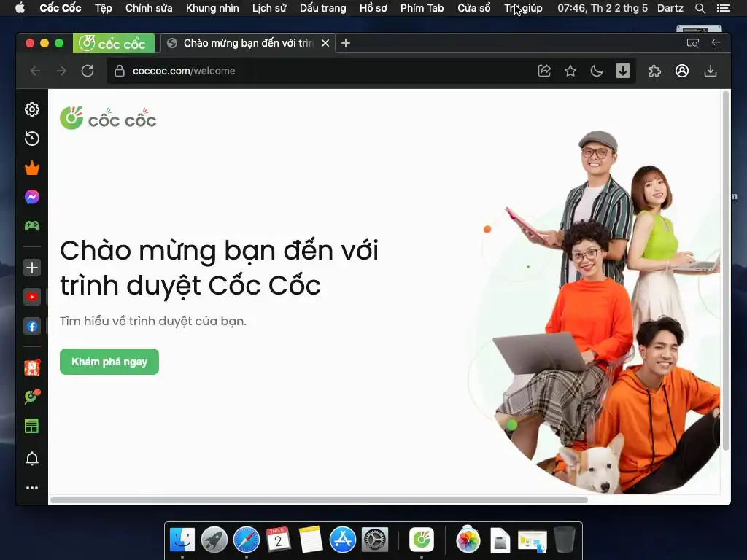Viewport: 747px width, 560px height.
Task: Select the Chào mừng bạn đến với tab
Action: pos(248,43)
